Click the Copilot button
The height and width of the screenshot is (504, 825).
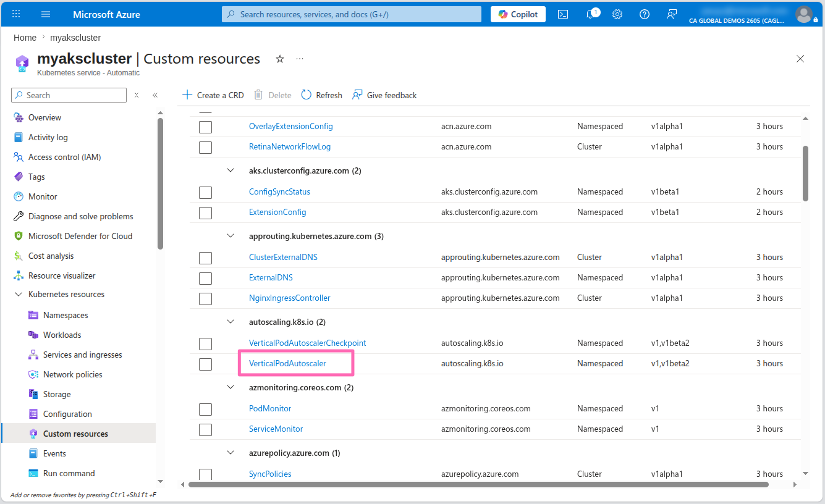(518, 14)
